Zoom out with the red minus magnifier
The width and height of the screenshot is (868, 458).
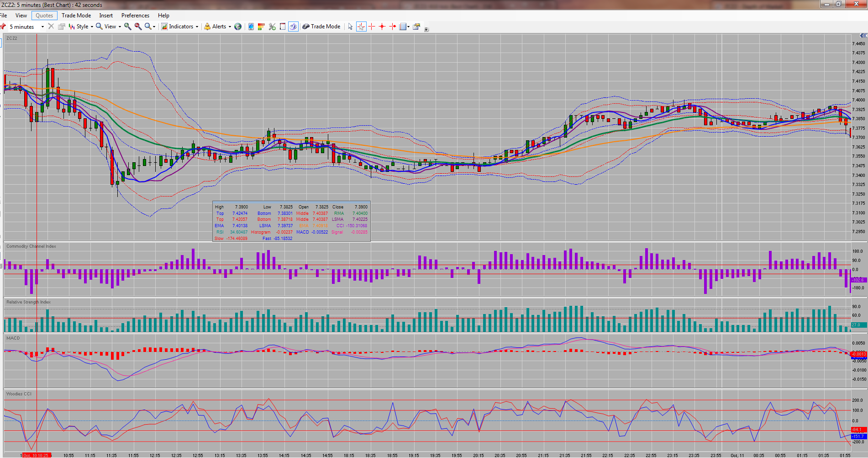tap(138, 27)
